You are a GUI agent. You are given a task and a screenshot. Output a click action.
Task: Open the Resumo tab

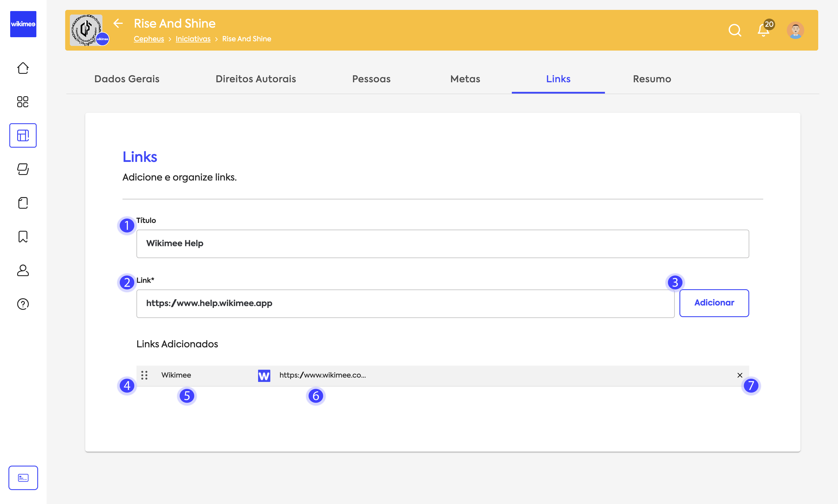[x=652, y=79]
